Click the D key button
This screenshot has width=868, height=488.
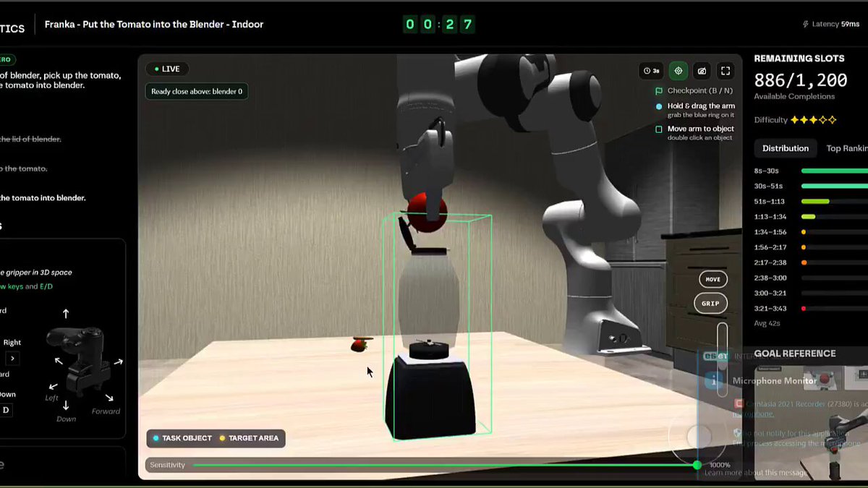click(6, 410)
